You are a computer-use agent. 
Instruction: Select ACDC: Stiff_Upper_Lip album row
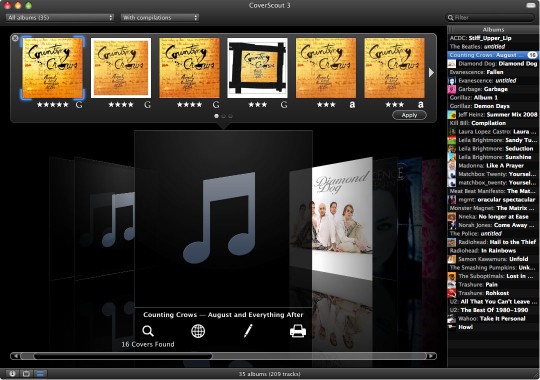point(493,38)
